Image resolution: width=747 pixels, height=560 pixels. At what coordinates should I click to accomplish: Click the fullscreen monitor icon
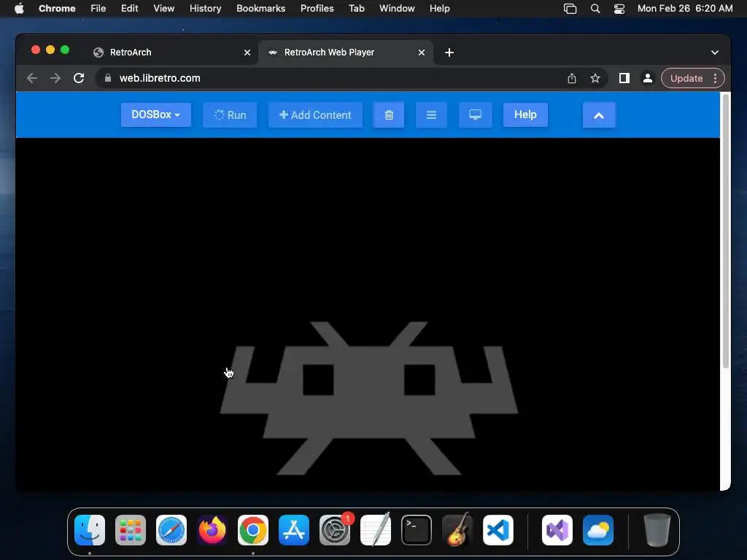click(475, 114)
